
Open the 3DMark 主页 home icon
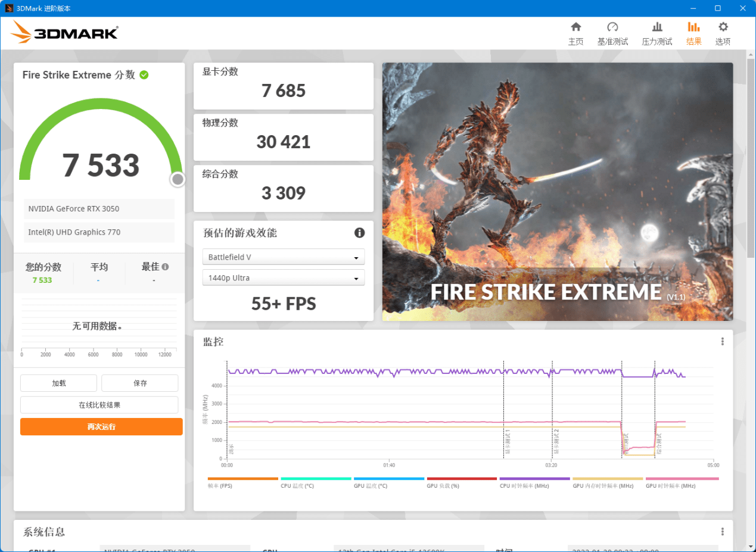point(575,33)
